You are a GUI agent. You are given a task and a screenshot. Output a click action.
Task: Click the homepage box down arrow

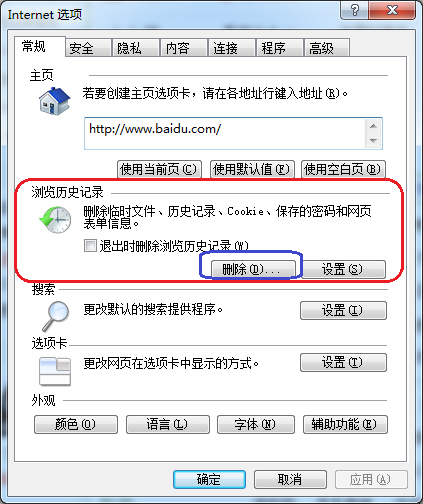373,141
